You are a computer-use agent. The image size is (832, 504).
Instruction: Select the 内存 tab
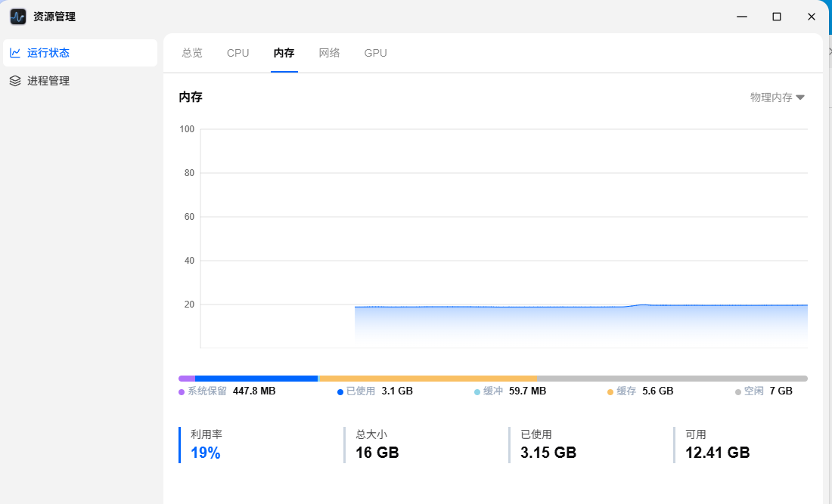click(x=284, y=53)
